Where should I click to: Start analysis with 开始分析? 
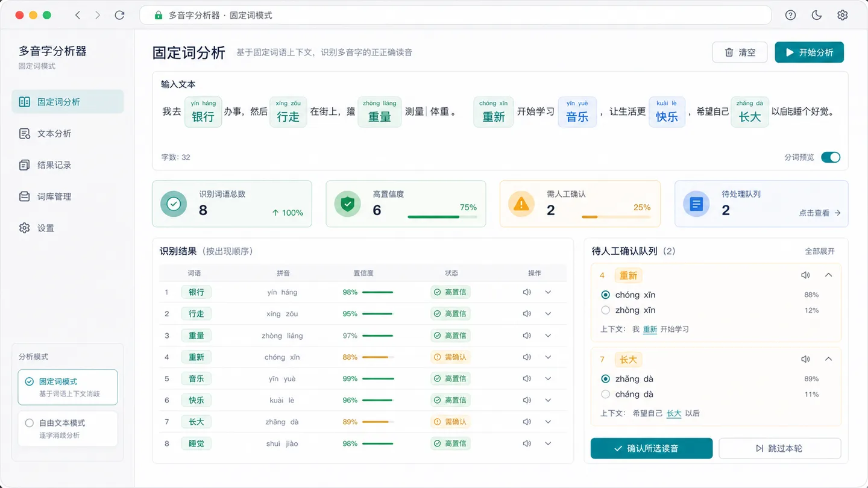[x=809, y=52]
